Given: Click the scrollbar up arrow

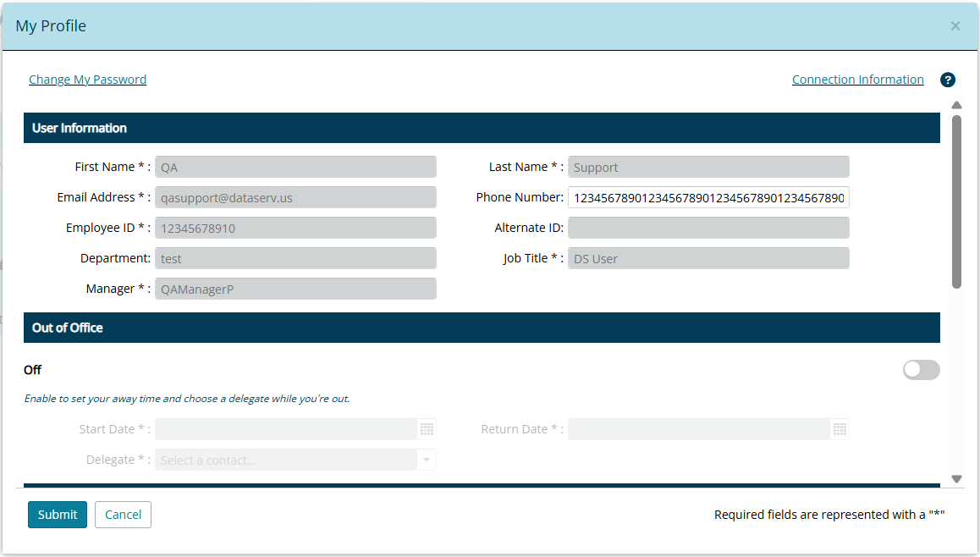Looking at the screenshot, I should point(956,105).
